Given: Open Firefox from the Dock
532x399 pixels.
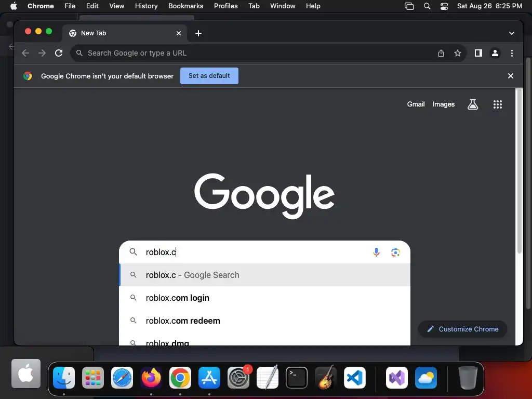Looking at the screenshot, I should [x=151, y=378].
